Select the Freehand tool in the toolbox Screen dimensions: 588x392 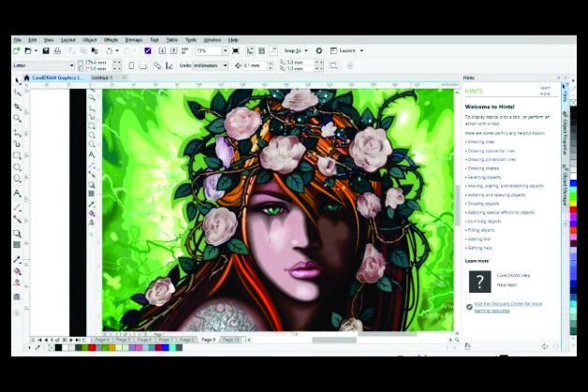17,132
